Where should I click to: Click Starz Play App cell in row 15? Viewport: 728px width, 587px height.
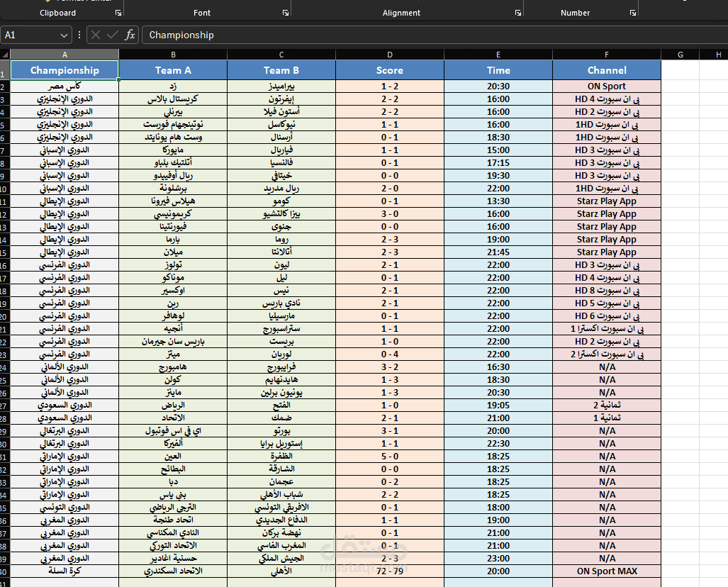607,252
